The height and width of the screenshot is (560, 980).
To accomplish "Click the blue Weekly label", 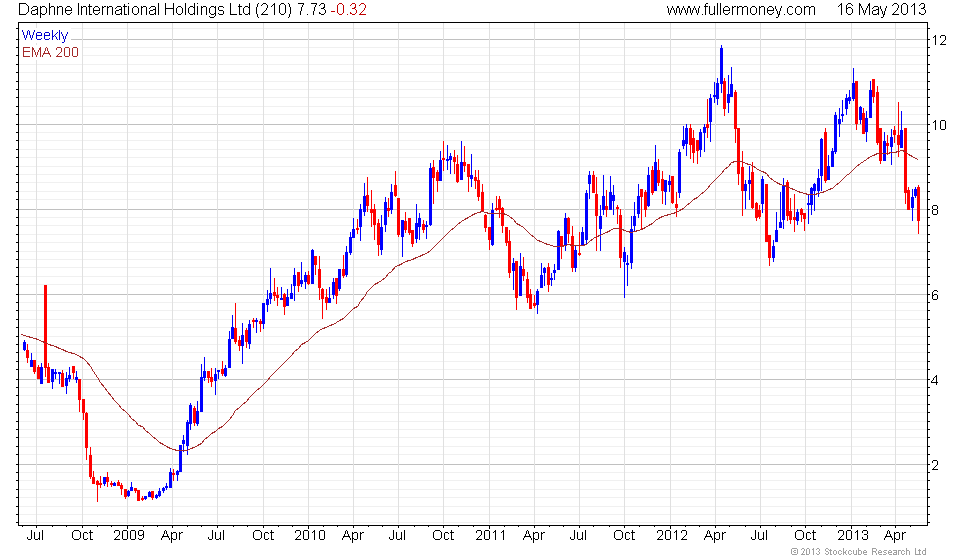I will click(x=45, y=36).
